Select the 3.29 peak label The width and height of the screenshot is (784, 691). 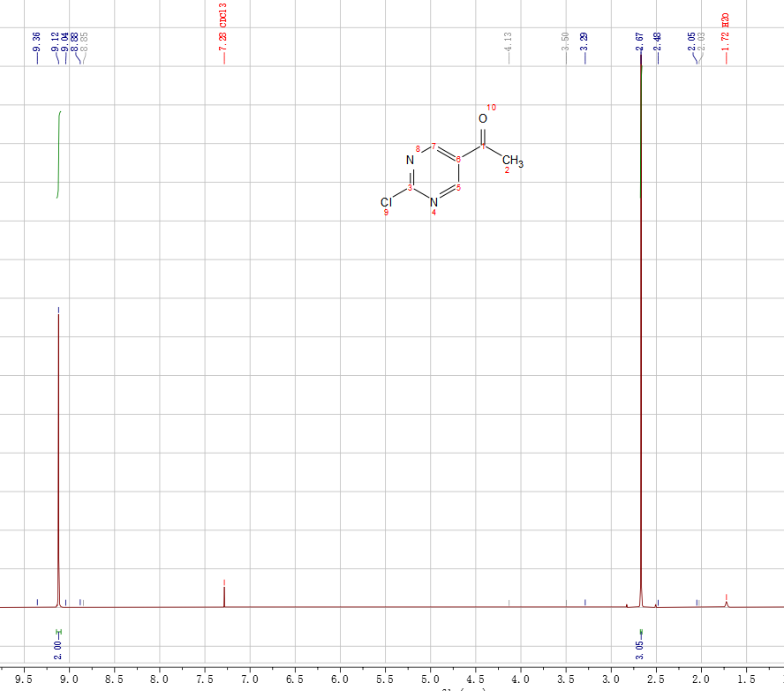point(584,41)
